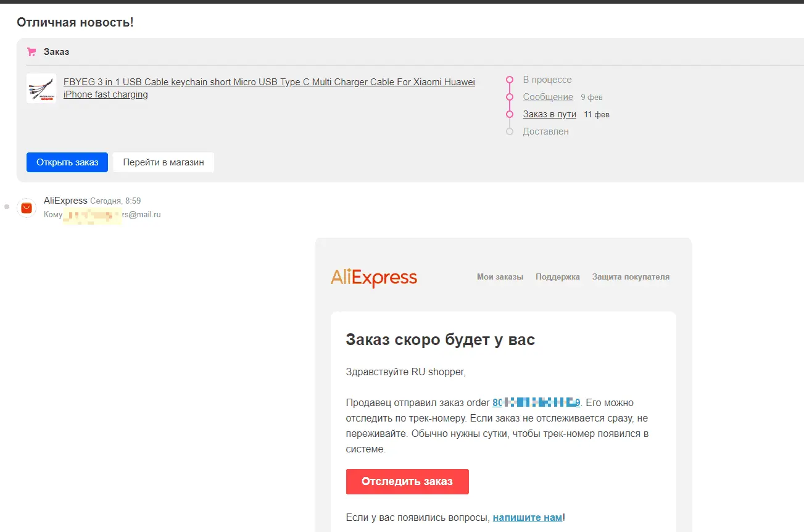Screen dimensions: 804x532
Task: Click the 'В процессе' status label
Action: (x=547, y=80)
